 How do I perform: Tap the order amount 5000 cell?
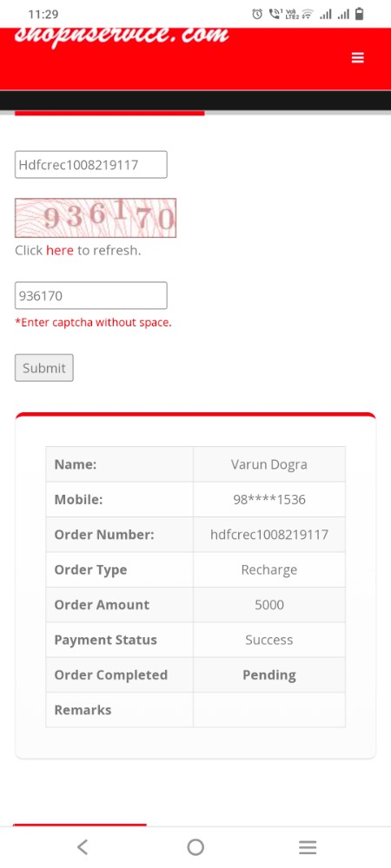[x=269, y=604]
